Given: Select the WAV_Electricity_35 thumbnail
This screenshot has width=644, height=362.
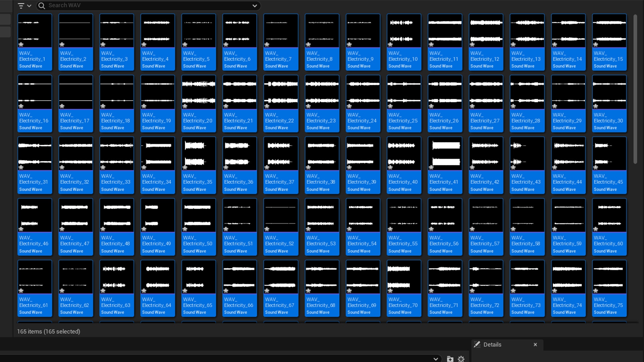Looking at the screenshot, I should click(x=199, y=154).
